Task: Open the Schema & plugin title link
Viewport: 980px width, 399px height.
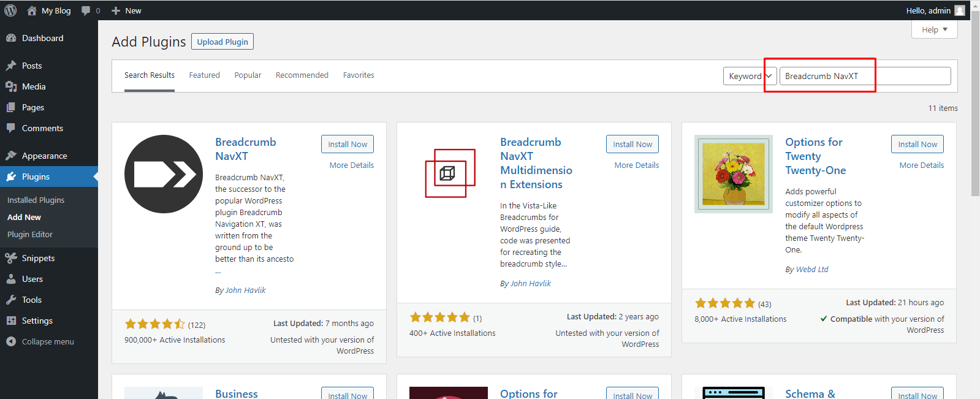Action: click(x=810, y=393)
